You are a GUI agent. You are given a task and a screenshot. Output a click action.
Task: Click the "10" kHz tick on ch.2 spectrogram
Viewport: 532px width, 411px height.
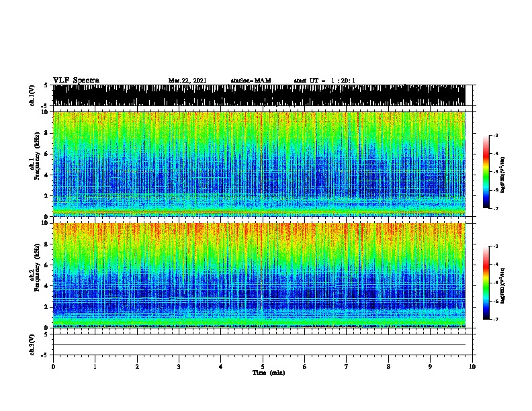tap(45, 223)
